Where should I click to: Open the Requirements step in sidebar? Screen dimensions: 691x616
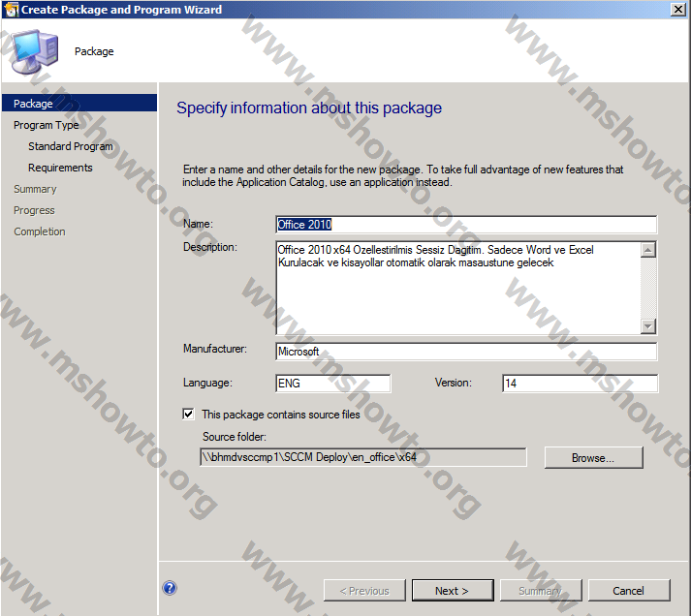click(60, 168)
